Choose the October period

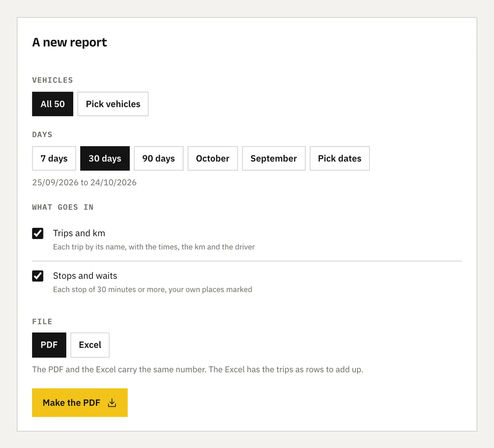(x=213, y=158)
